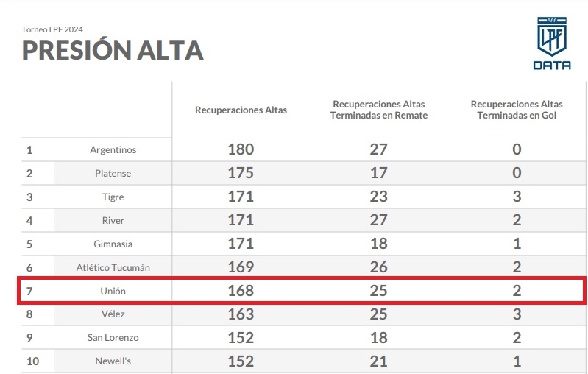This screenshot has height=374, width=588.
Task: Click the Atlético Tucumán team name
Action: 113,267
